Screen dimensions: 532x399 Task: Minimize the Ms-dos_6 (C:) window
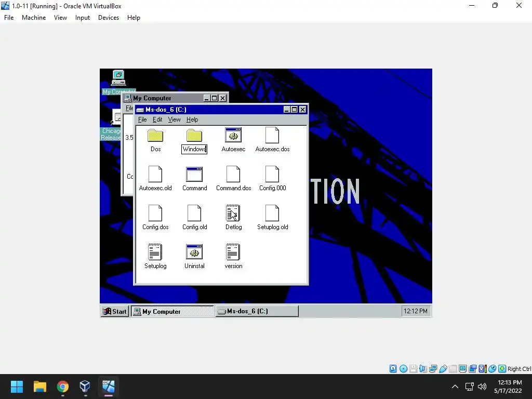pyautogui.click(x=287, y=110)
